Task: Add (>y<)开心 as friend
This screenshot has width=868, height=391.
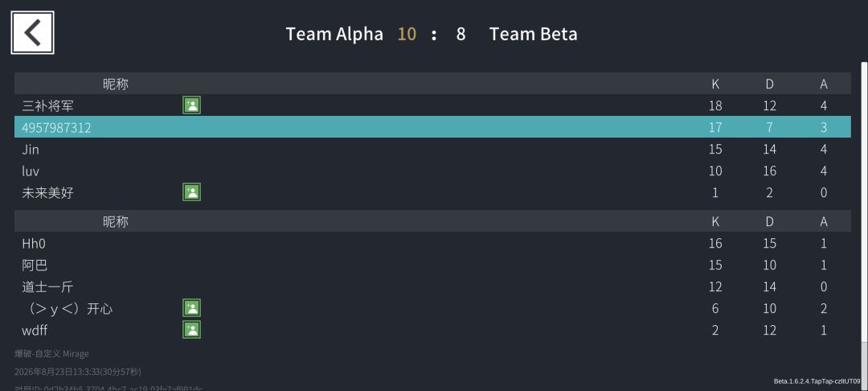Action: point(191,308)
